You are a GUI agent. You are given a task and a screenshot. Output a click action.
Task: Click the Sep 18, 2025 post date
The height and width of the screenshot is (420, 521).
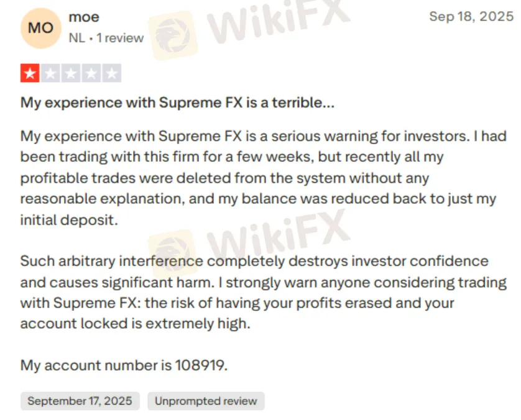pos(471,17)
